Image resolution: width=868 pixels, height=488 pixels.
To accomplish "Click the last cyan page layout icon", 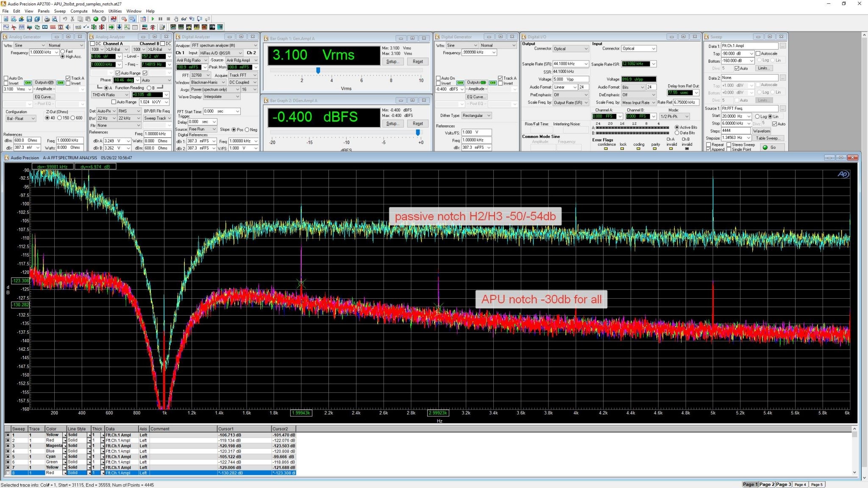I will (x=220, y=27).
